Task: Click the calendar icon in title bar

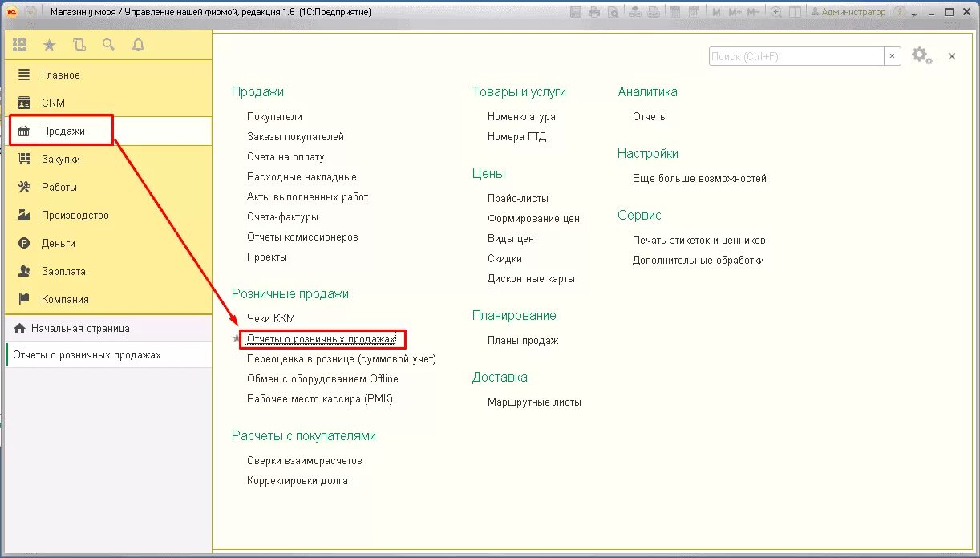Action: 694,12
